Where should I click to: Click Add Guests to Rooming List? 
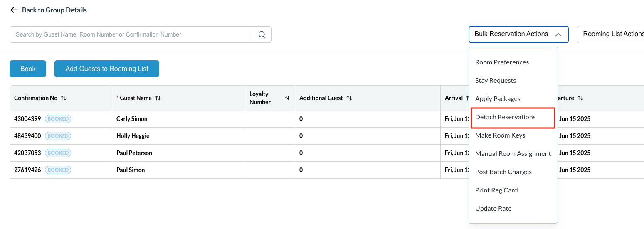[x=107, y=69]
